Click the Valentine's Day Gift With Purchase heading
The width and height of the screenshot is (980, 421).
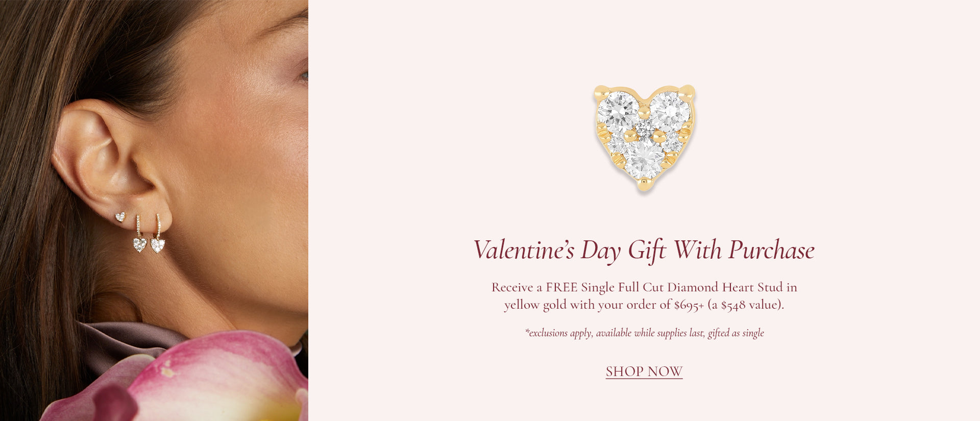pyautogui.click(x=644, y=251)
